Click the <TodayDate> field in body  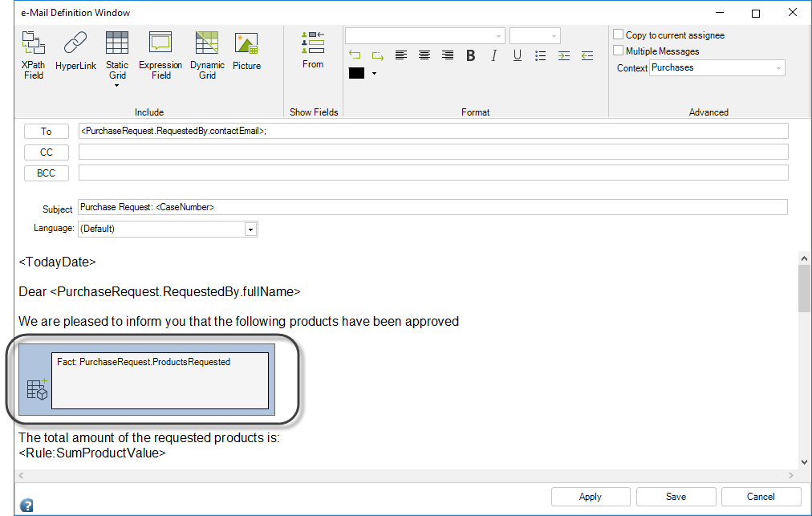coord(57,262)
